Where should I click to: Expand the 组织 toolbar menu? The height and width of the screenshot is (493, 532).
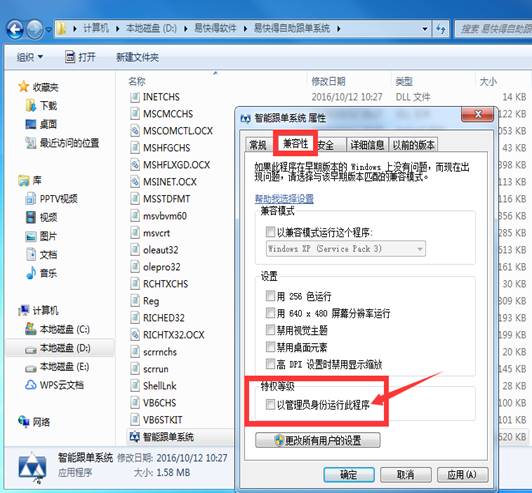pyautogui.click(x=30, y=57)
